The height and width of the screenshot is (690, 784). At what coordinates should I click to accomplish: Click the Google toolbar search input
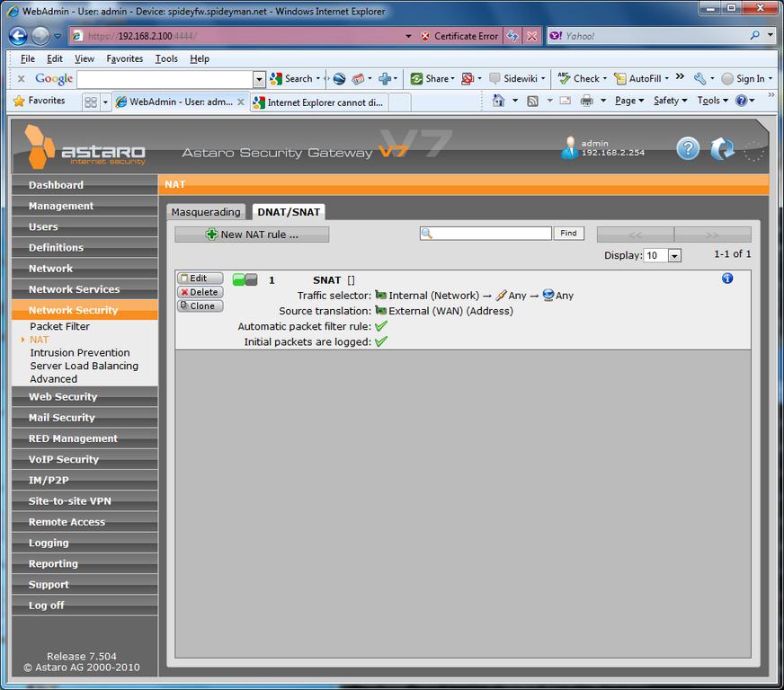click(x=165, y=79)
